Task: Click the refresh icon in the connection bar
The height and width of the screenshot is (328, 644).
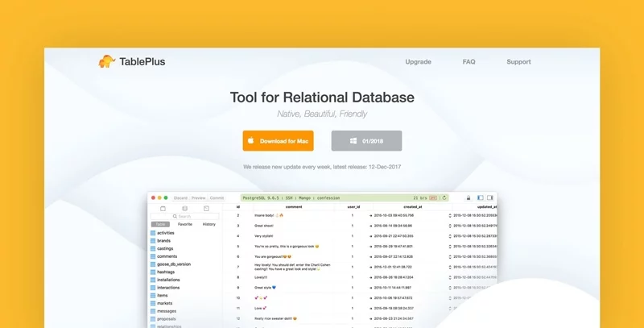Action: (444, 197)
